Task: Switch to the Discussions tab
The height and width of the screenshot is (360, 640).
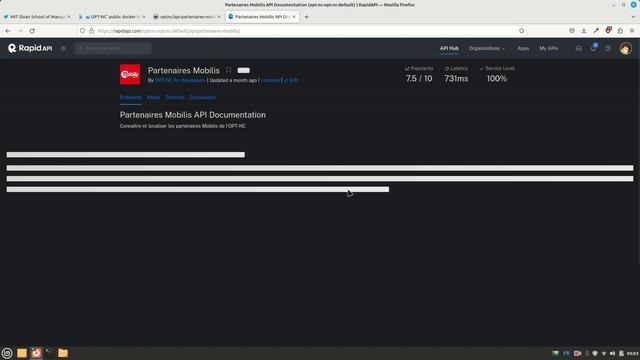Action: click(x=202, y=98)
